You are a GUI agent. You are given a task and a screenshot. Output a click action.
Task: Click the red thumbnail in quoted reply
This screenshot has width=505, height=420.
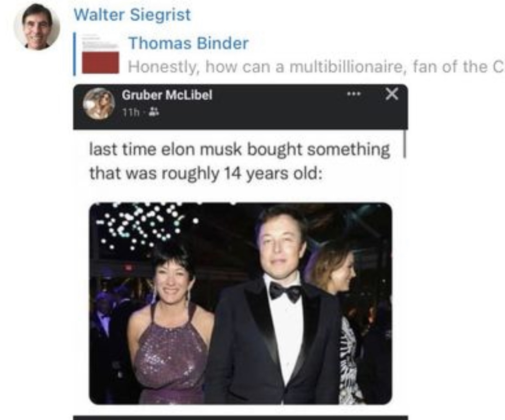point(101,62)
